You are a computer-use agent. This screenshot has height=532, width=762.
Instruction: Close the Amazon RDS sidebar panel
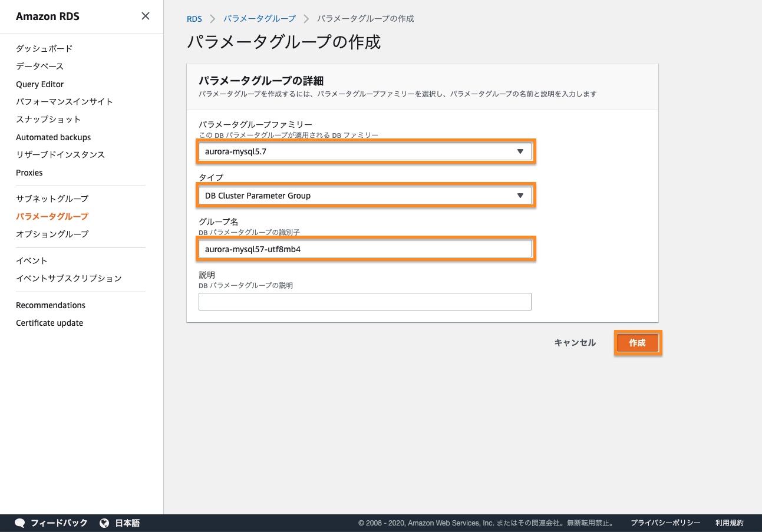(x=145, y=16)
